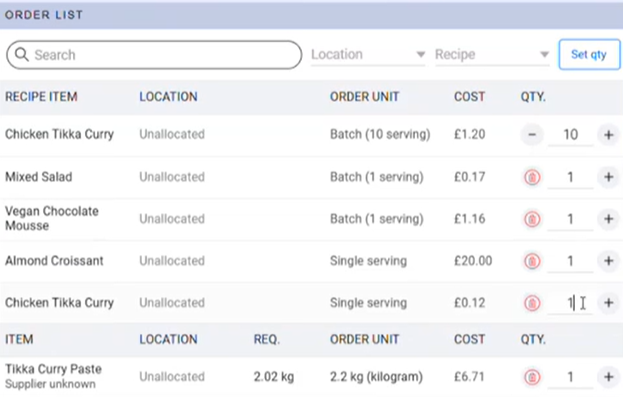Image resolution: width=623 pixels, height=397 pixels.
Task: Click COST header in recipe table
Action: 469,97
